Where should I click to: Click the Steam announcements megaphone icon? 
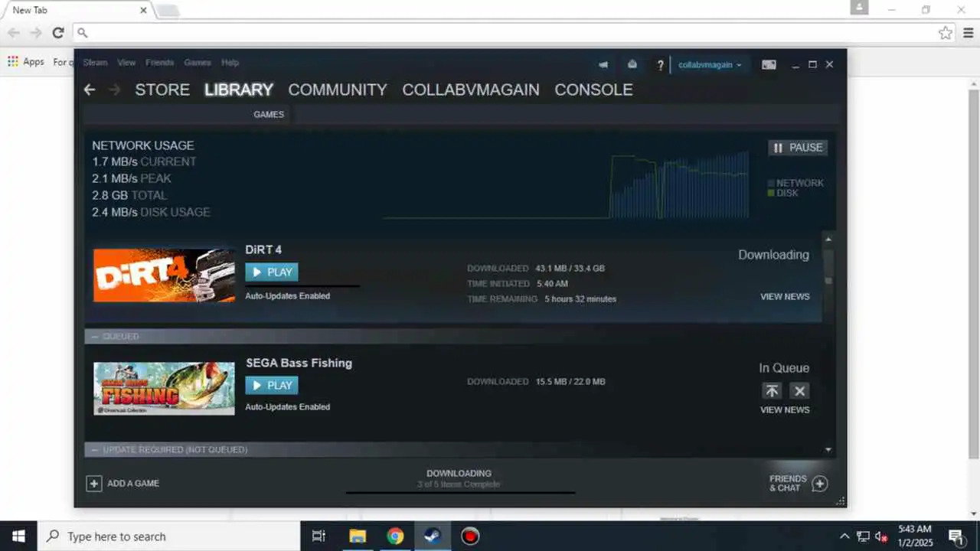click(603, 65)
